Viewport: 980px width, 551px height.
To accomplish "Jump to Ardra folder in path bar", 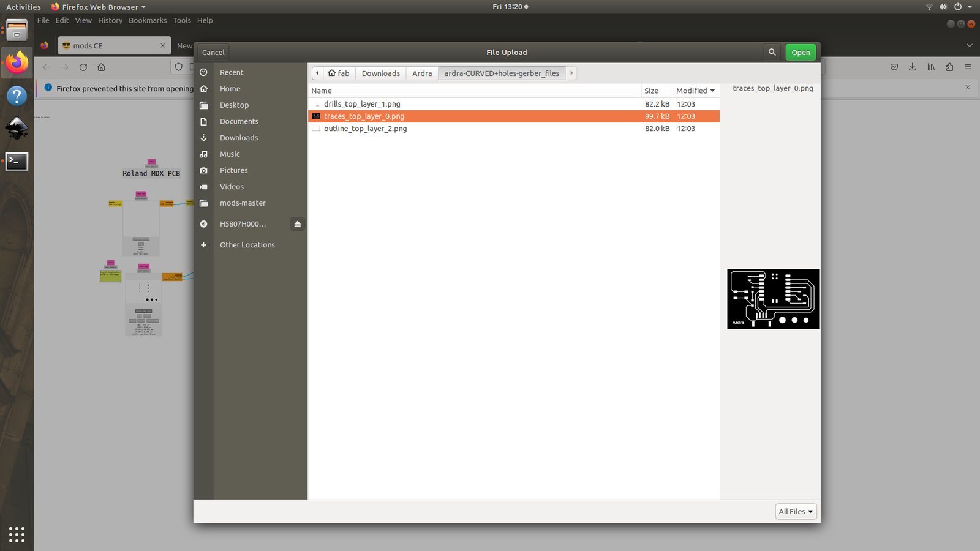I will click(422, 73).
